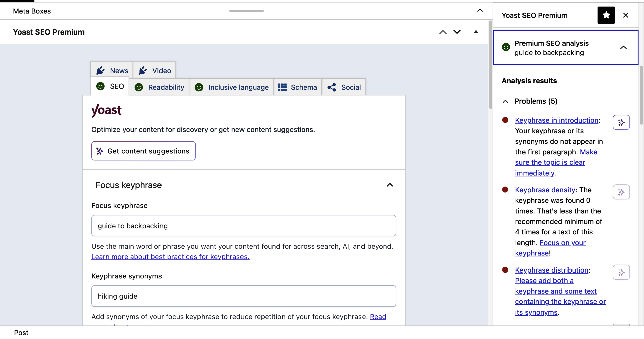644x339 pixels.
Task: Open the Schema tab
Action: (297, 87)
